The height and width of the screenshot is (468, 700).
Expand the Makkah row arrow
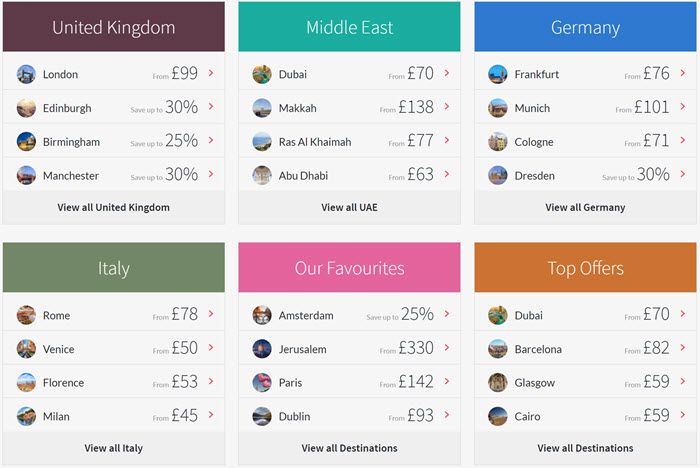click(447, 106)
